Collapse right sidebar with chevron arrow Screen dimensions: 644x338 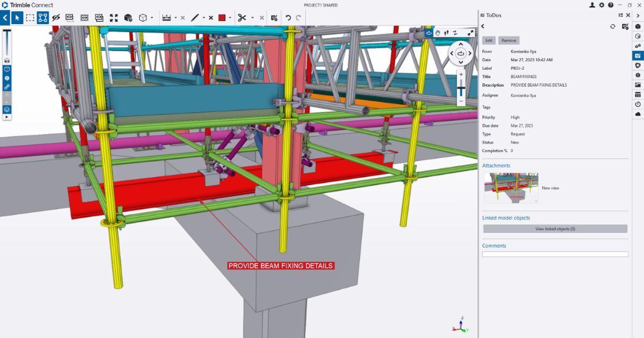point(638,16)
